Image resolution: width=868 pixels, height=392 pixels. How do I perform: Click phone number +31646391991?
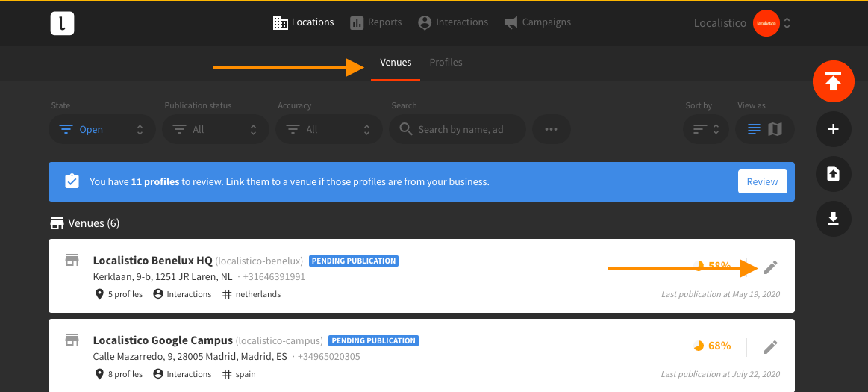point(274,277)
